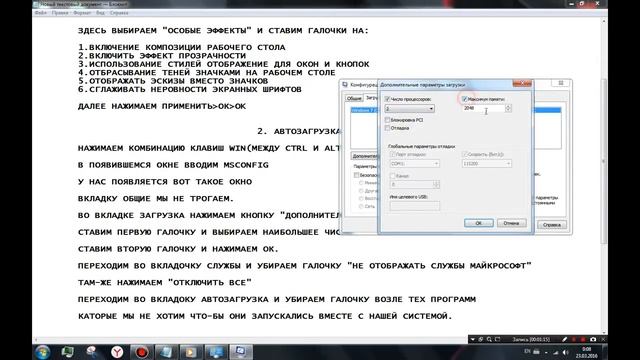
Task: Open the processor count dropdown showing 2
Action: pyautogui.click(x=409, y=109)
